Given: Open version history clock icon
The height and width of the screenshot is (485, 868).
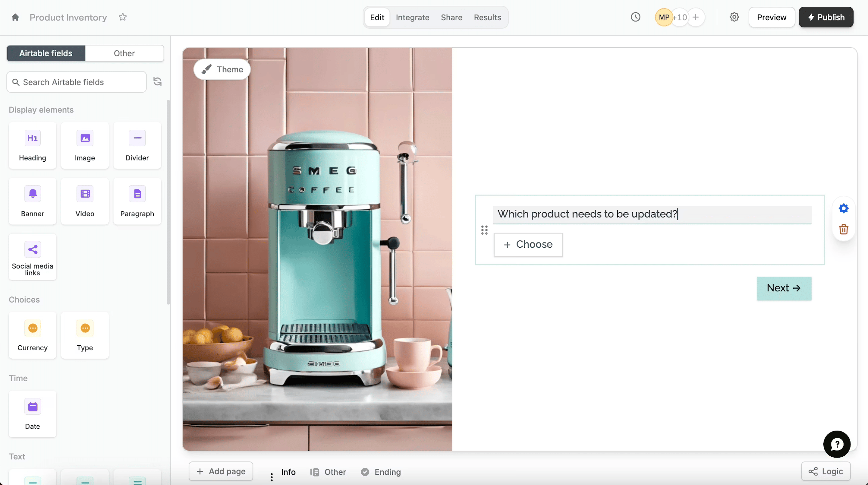Looking at the screenshot, I should (636, 17).
